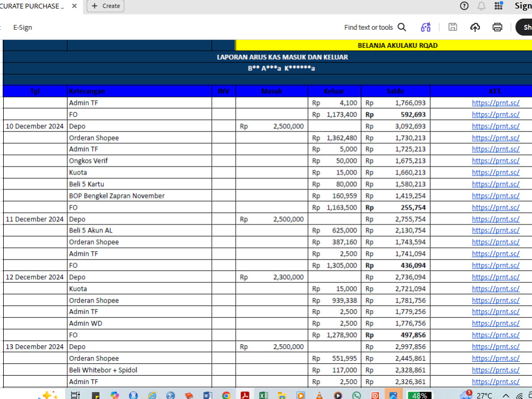Open prnt.sc link in Beli 5 Akun AL row
Image resolution: width=532 pixels, height=399 pixels.
[x=495, y=230]
